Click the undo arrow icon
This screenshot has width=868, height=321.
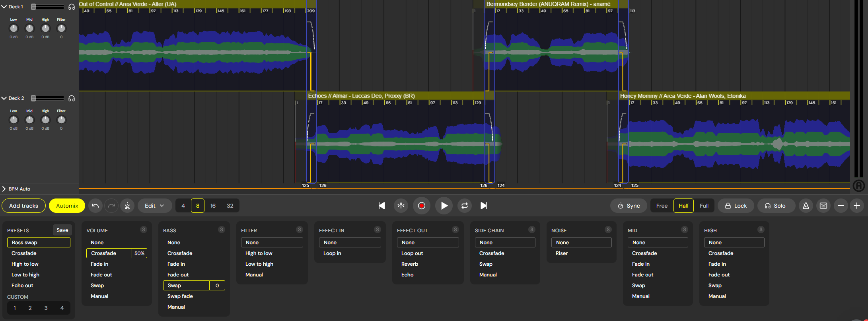coord(95,206)
